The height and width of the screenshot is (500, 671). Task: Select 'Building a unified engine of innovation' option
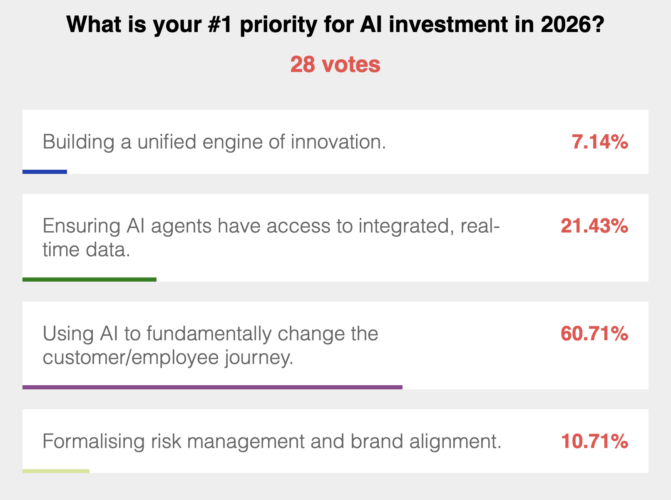(x=335, y=142)
